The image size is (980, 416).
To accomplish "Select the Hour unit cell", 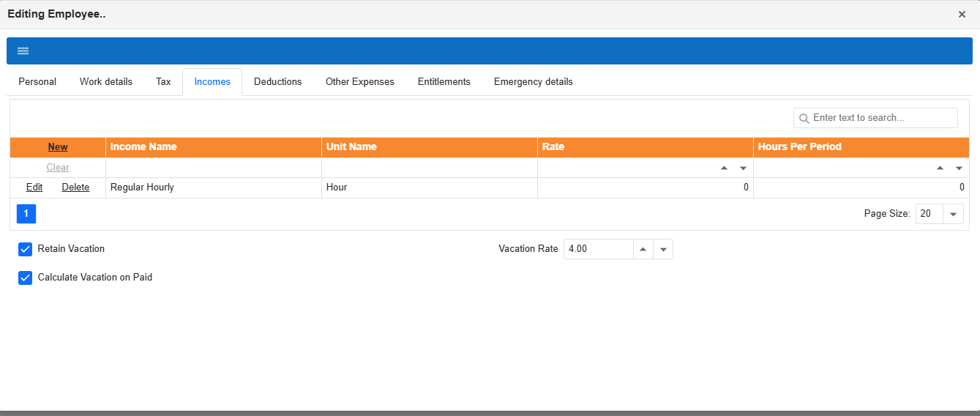I will [430, 187].
